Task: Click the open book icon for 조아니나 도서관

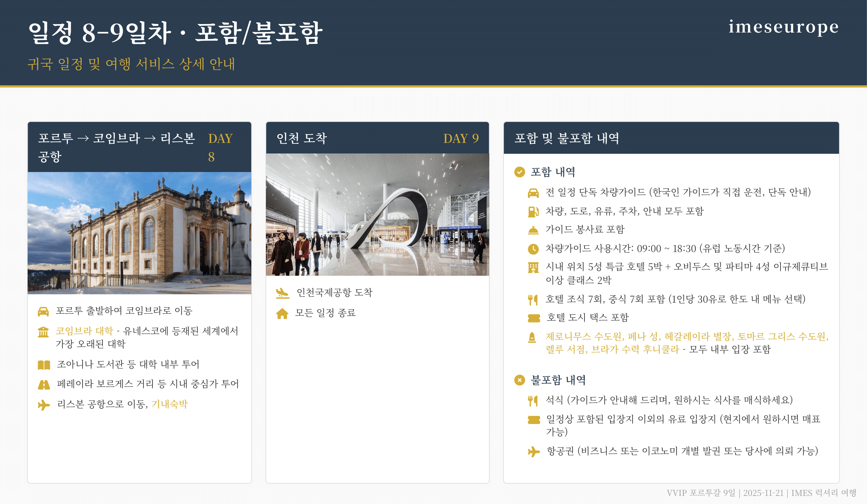Action: pos(44,365)
